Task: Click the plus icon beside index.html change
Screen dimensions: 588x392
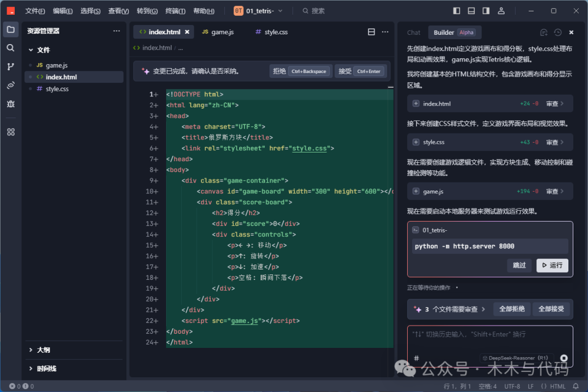Action: coord(416,103)
